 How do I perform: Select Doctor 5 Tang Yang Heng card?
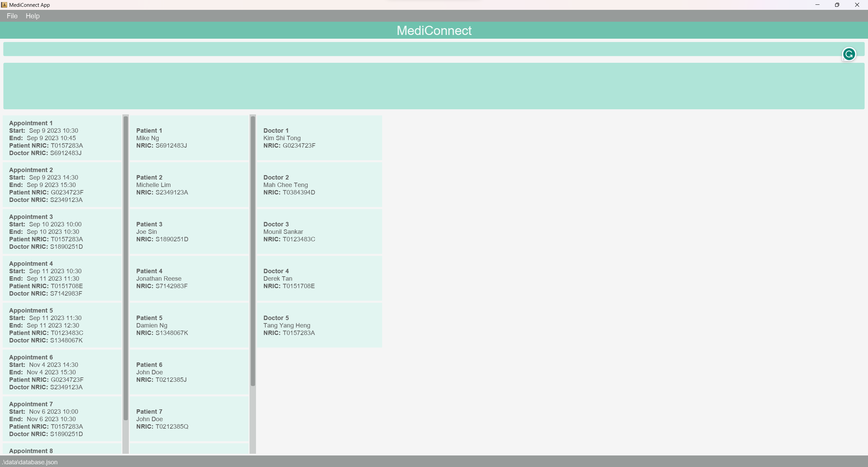tap(319, 325)
